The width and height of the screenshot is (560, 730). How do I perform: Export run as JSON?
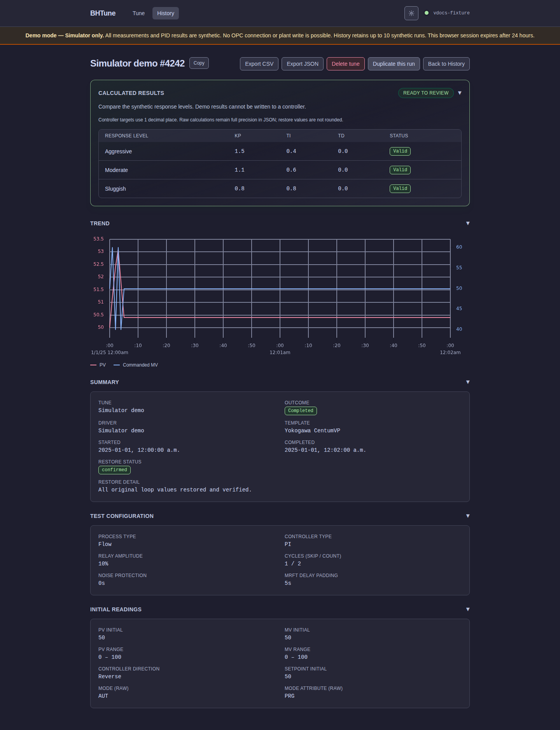pos(303,64)
